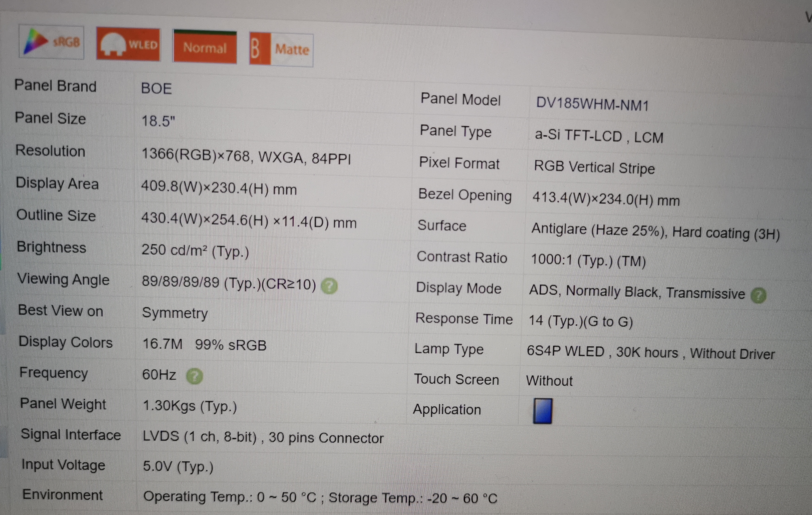The image size is (812, 515).
Task: Click the Environment label
Action: click(62, 495)
